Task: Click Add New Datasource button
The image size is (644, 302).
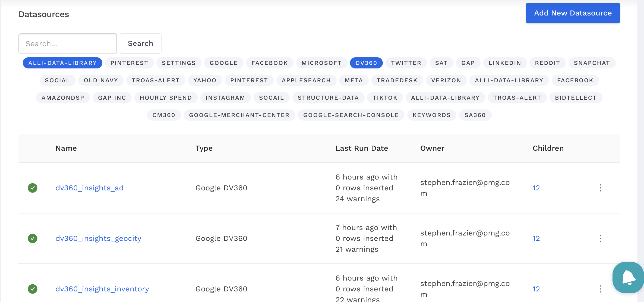Action: (x=573, y=13)
